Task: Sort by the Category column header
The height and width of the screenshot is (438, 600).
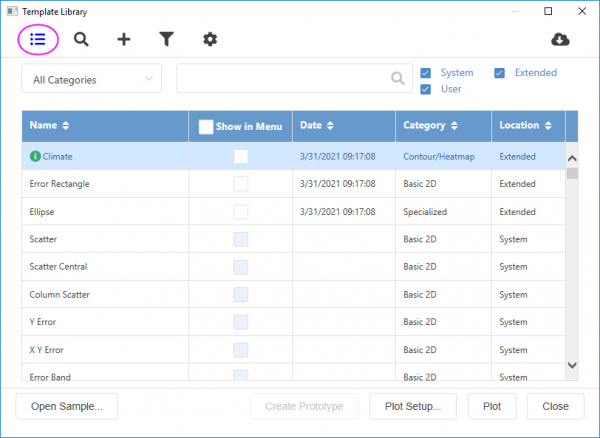Action: (431, 126)
